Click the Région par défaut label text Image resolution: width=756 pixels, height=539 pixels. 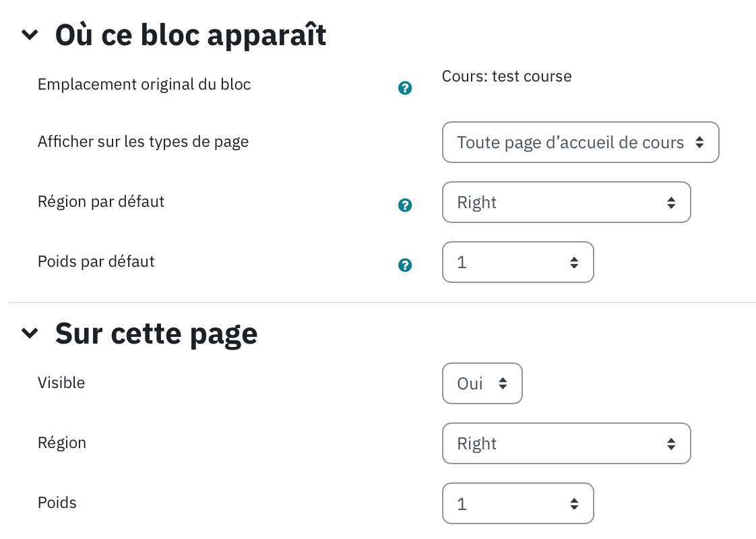(101, 201)
